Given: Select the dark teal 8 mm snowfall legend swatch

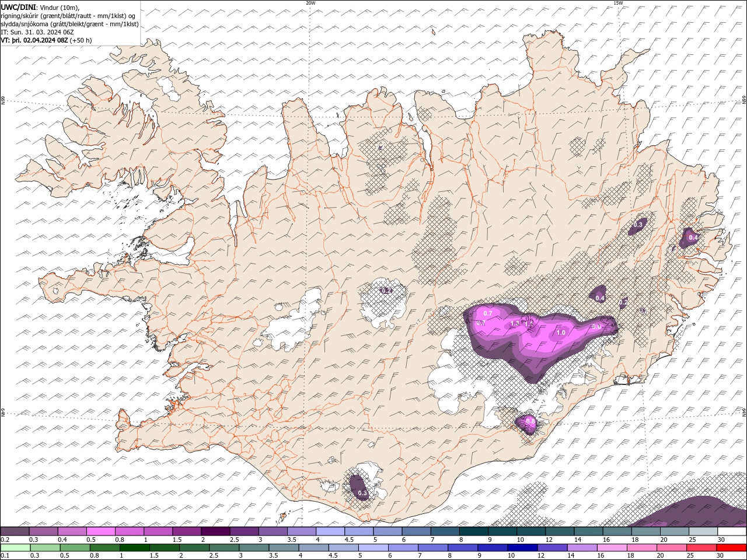Looking at the screenshot, I should (x=474, y=531).
